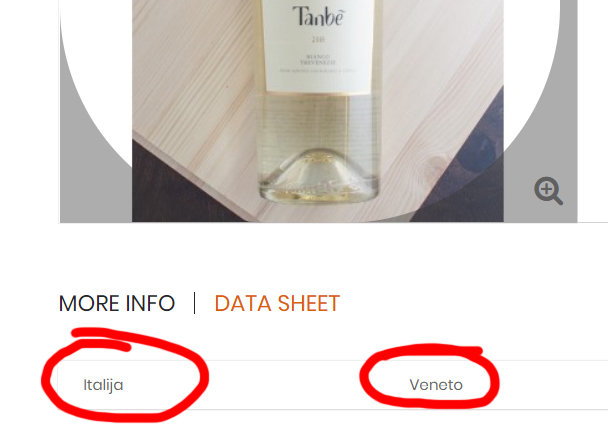Click the vertical divider between the tab titles
Image resolution: width=608 pixels, height=430 pixels.
pyautogui.click(x=195, y=303)
